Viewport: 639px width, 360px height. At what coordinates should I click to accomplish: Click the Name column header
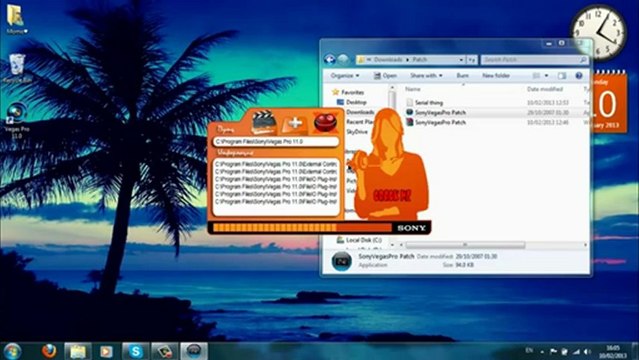[x=412, y=89]
